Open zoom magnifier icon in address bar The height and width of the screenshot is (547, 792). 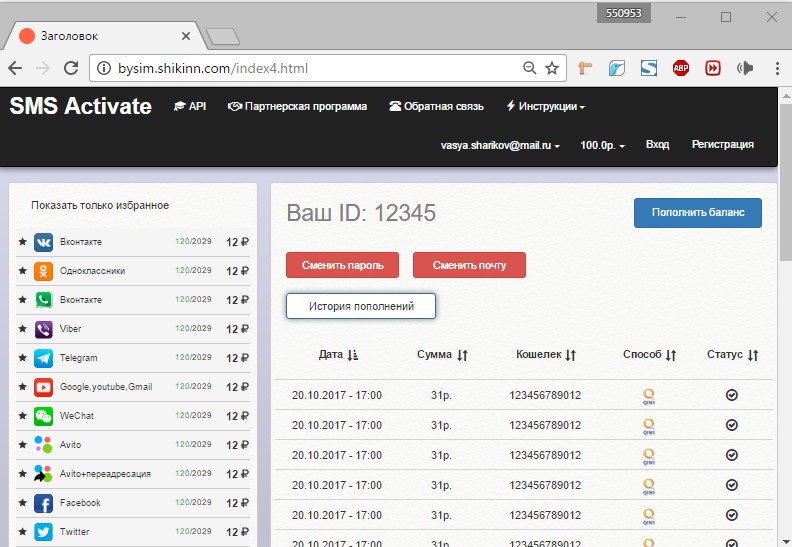pos(529,68)
